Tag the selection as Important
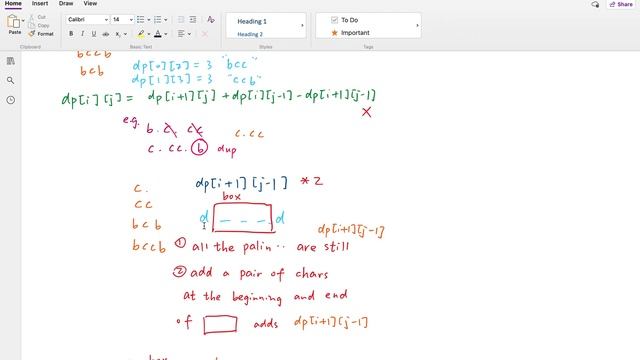Viewport: 640px width, 360px height. click(x=351, y=33)
